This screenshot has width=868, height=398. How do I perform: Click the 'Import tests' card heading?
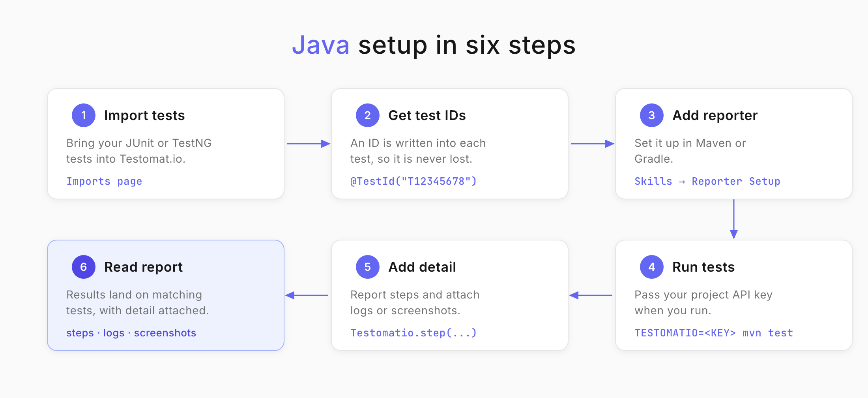(144, 115)
